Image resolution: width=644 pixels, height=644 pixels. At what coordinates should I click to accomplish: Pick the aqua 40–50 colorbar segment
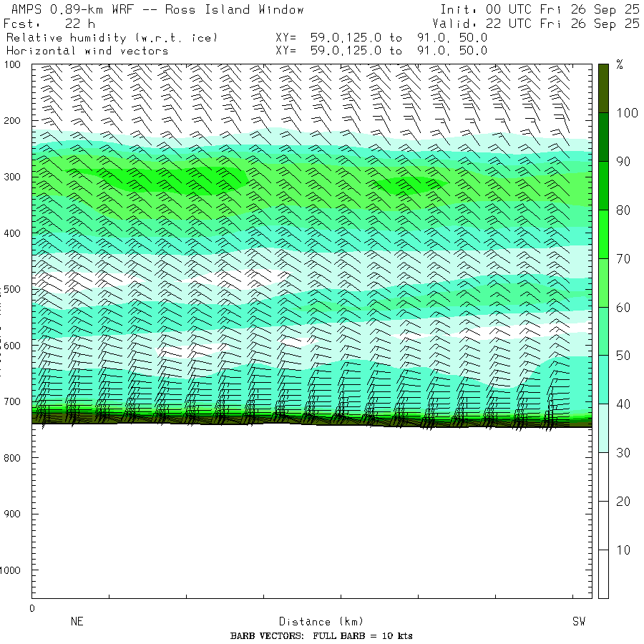[x=603, y=379]
